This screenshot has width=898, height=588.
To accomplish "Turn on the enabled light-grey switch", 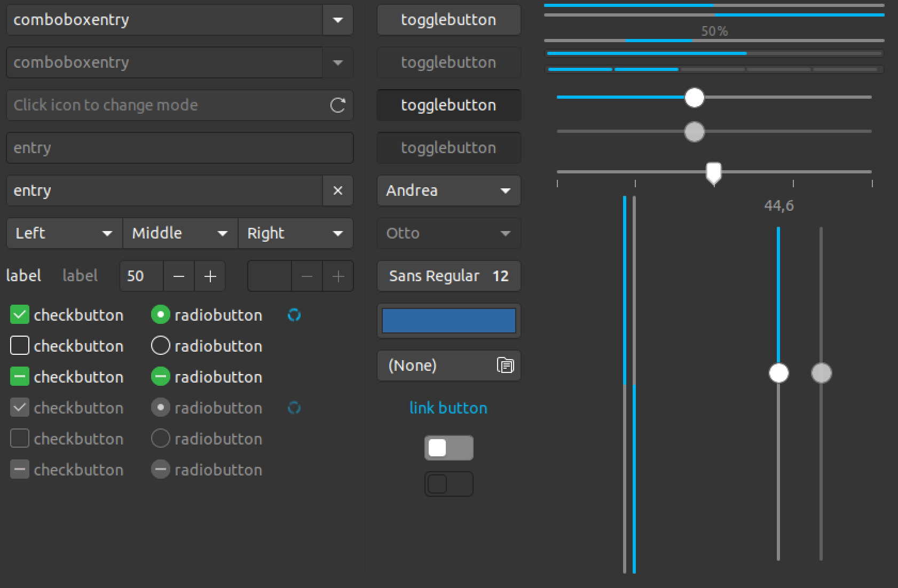I will click(x=449, y=448).
